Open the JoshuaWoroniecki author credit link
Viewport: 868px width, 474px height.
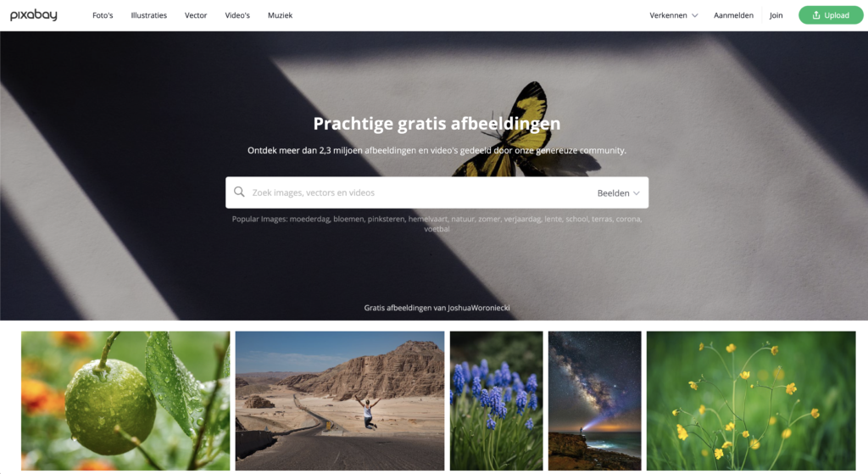[479, 308]
